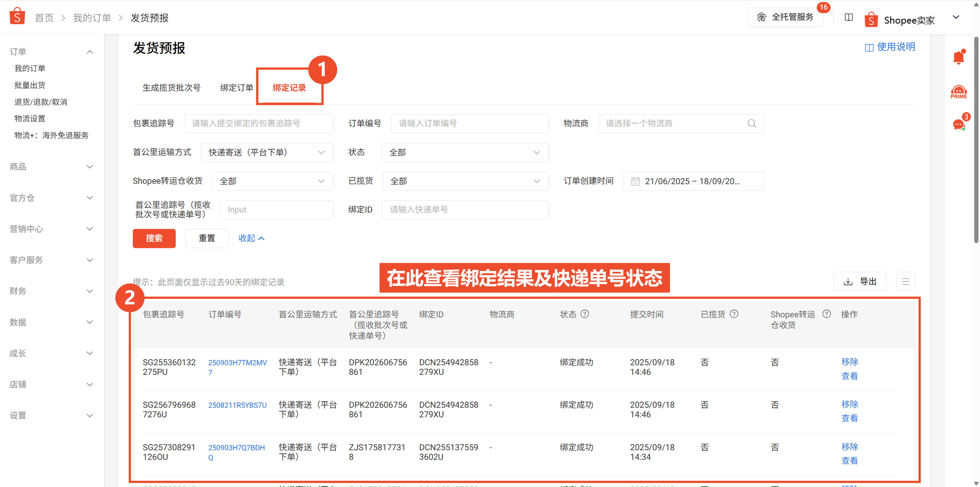Open the chat messages icon
Image resolution: width=980 pixels, height=487 pixels.
click(959, 124)
